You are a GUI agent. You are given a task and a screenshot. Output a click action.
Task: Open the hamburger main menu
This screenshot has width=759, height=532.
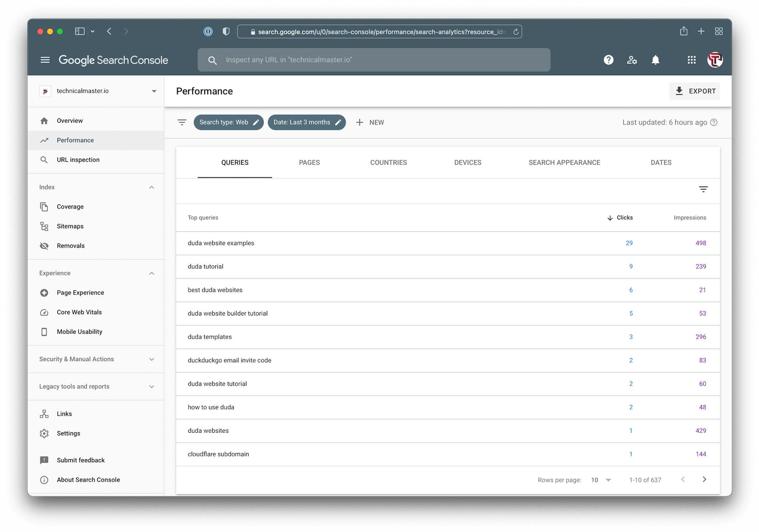[x=45, y=60]
